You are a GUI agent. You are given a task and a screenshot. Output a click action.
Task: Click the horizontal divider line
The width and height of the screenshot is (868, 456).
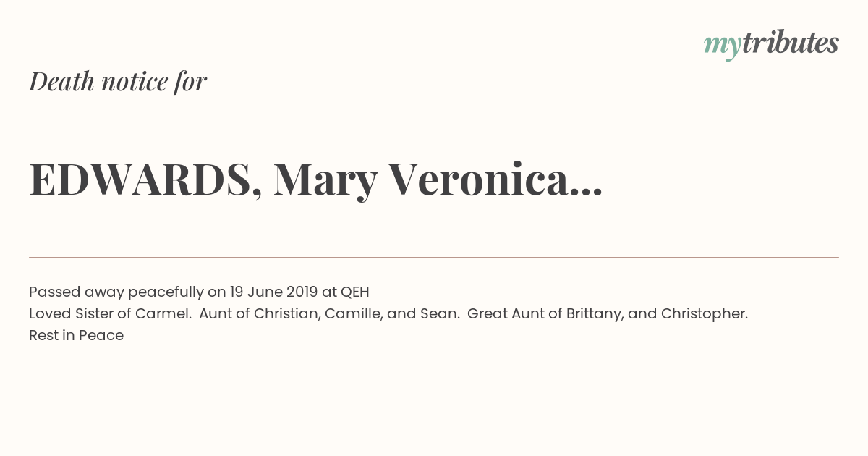[434, 257]
